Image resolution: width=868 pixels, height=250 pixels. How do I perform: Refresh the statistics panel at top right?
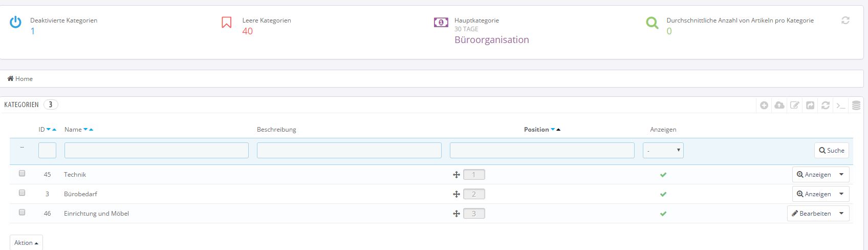click(845, 20)
